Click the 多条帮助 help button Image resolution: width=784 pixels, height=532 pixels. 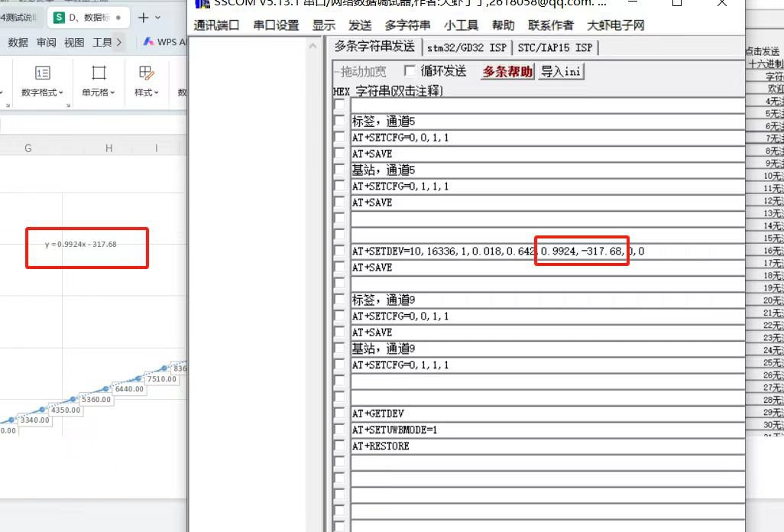pyautogui.click(x=507, y=72)
